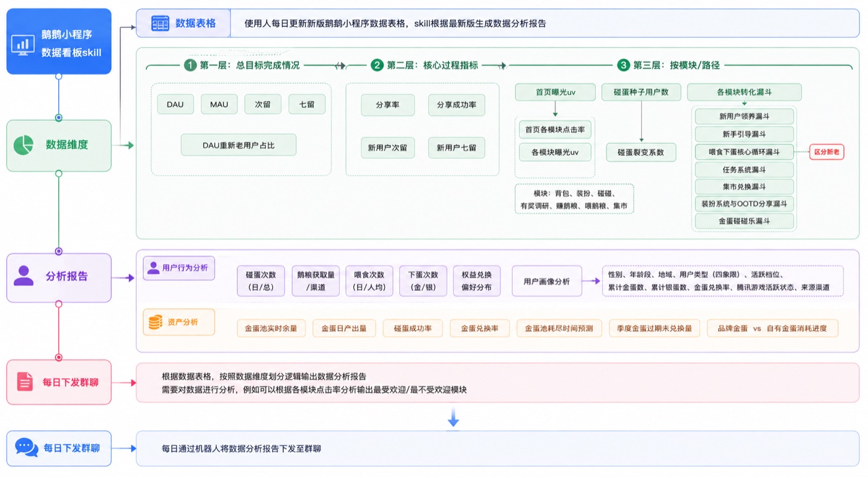This screenshot has height=477, width=868.
Task: Click the 首页各模块点击率 box
Action: click(555, 130)
